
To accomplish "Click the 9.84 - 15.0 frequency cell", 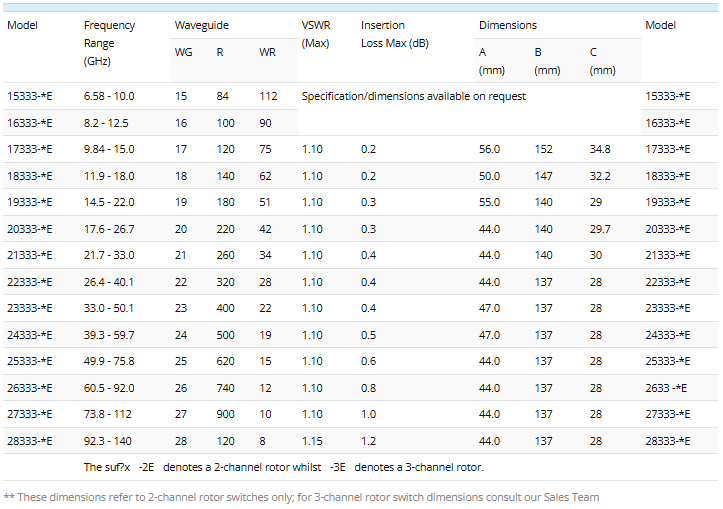I will pos(109,149).
